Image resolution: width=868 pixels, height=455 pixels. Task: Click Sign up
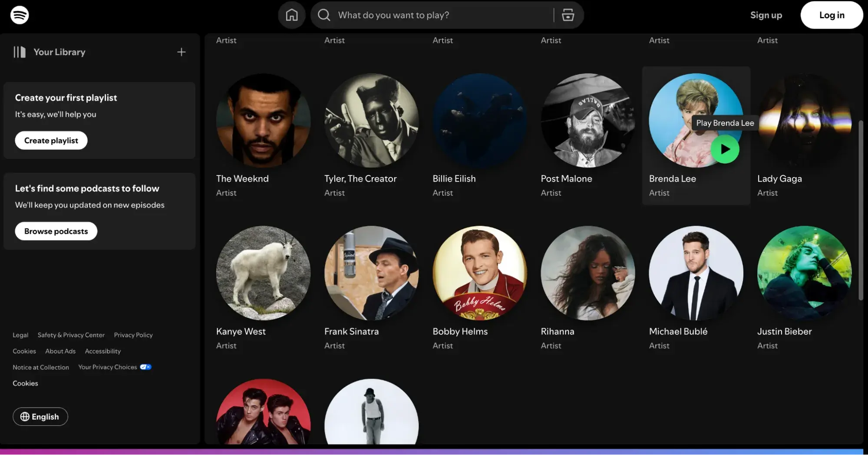[766, 15]
